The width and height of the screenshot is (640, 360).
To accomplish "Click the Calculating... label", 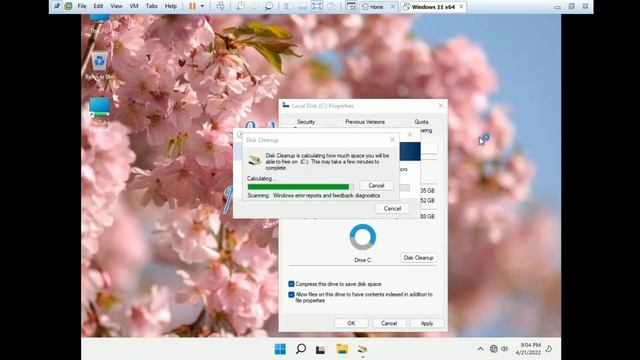I will 261,178.
